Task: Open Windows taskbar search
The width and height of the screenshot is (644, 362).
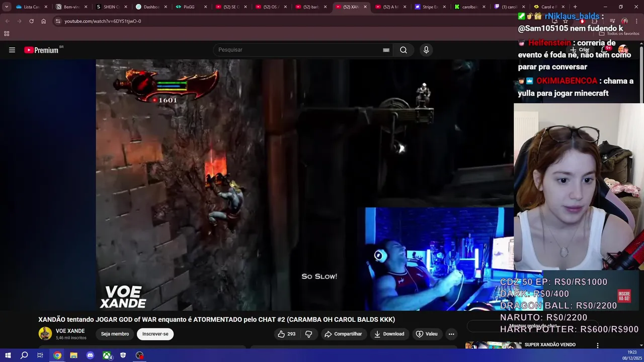Action: (24, 355)
